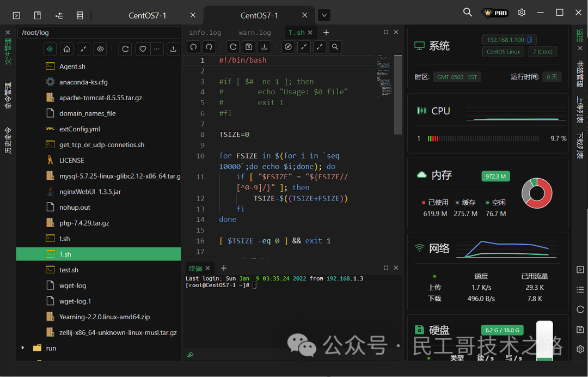Viewport: 588px width, 377px height.
Task: Switch to the inactive CentOS7-1 session tab
Action: pyautogui.click(x=148, y=15)
